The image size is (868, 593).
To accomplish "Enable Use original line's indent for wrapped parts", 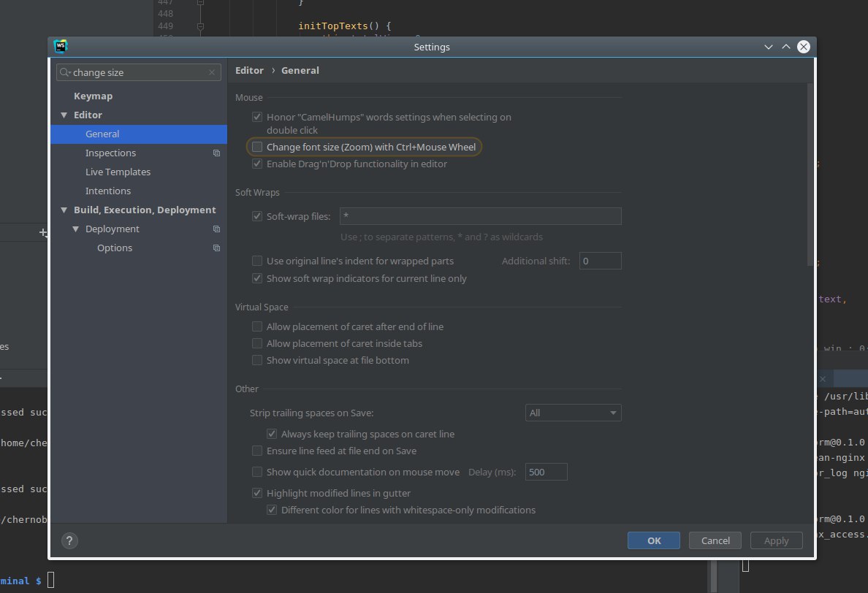I will (x=257, y=261).
